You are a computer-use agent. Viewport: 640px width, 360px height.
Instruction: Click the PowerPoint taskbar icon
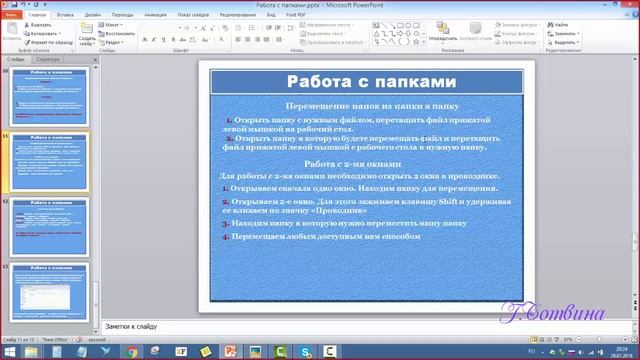click(231, 352)
